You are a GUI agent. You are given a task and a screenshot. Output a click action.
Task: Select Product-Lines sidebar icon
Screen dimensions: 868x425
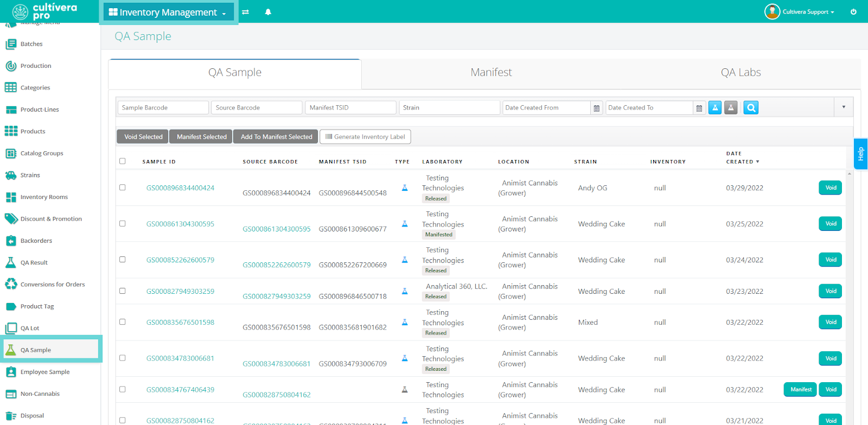[x=11, y=110]
